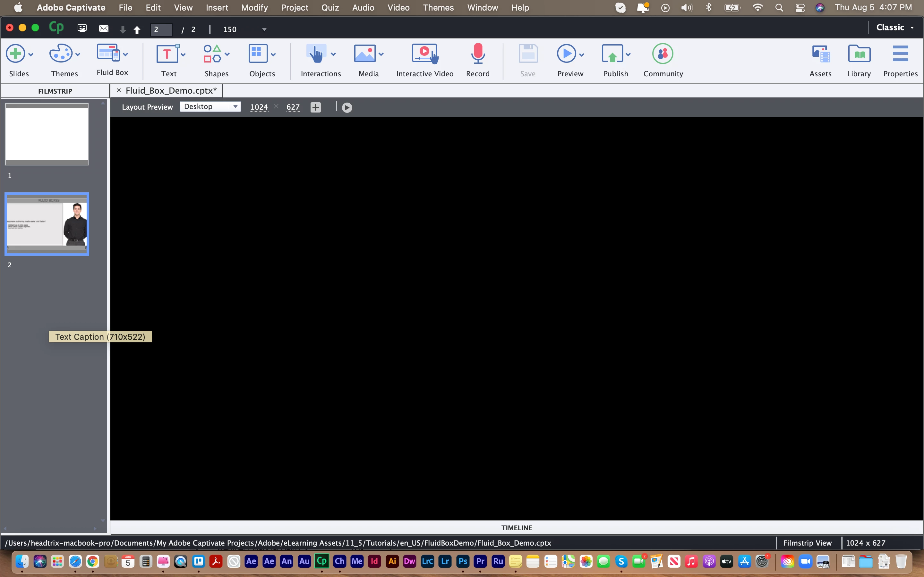
Task: Select the Fluid_Box_Demo.cptx tab
Action: (x=171, y=91)
